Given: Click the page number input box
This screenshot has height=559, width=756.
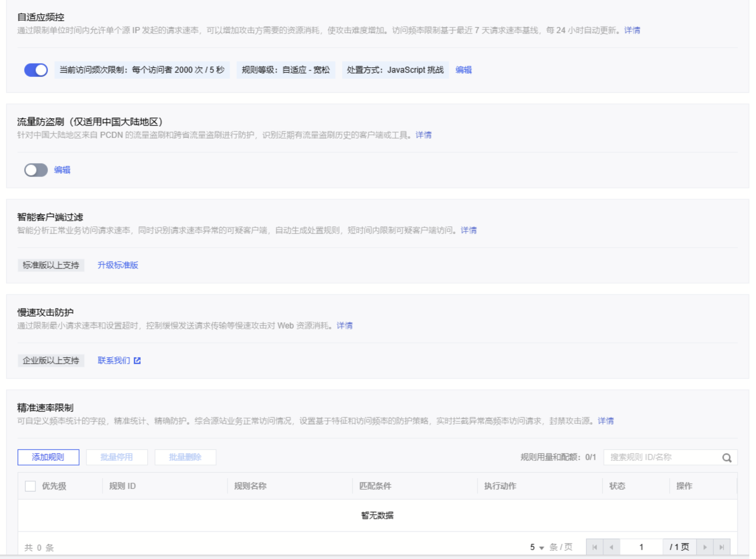Looking at the screenshot, I should pos(641,547).
